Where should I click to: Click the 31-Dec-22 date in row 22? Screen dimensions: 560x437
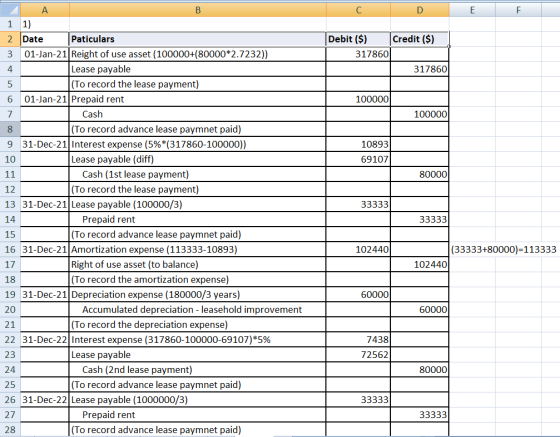pyautogui.click(x=45, y=340)
